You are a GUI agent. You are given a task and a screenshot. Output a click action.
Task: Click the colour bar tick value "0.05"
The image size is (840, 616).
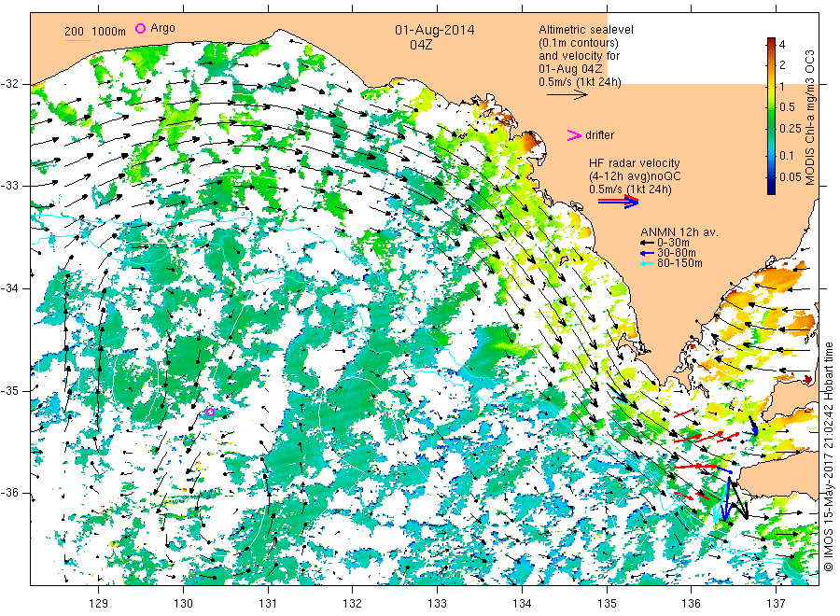[791, 176]
